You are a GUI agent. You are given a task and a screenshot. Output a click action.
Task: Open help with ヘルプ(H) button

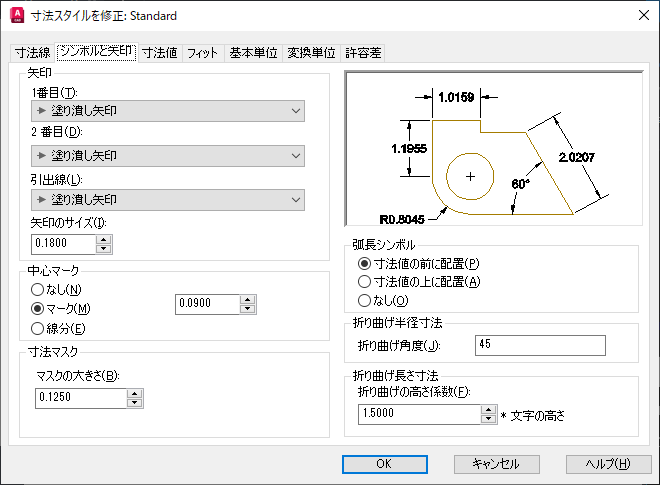pos(609,464)
